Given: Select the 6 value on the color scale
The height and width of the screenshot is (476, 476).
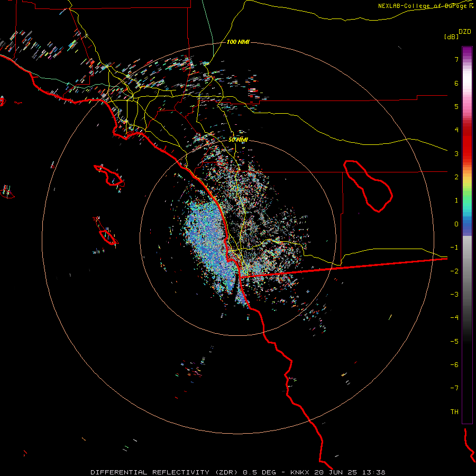Looking at the screenshot, I should click(x=456, y=83).
